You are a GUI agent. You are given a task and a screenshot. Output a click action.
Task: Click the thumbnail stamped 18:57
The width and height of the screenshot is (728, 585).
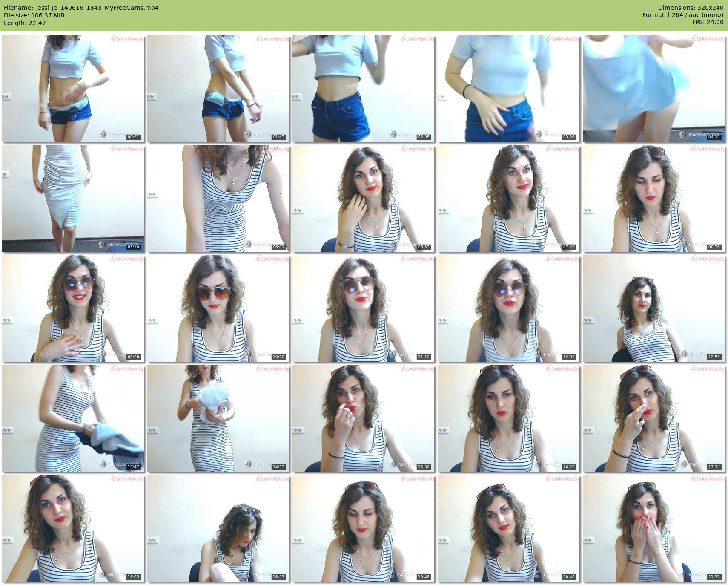pyautogui.click(x=218, y=528)
